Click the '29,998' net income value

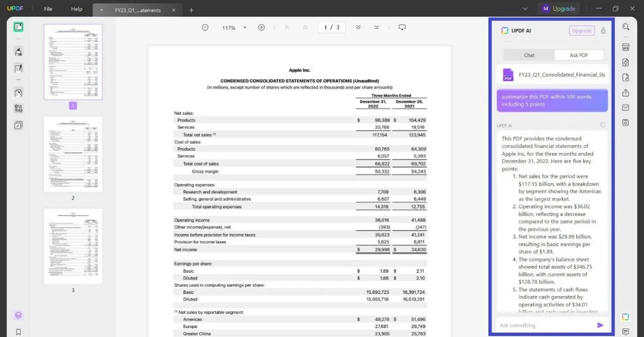click(x=382, y=250)
